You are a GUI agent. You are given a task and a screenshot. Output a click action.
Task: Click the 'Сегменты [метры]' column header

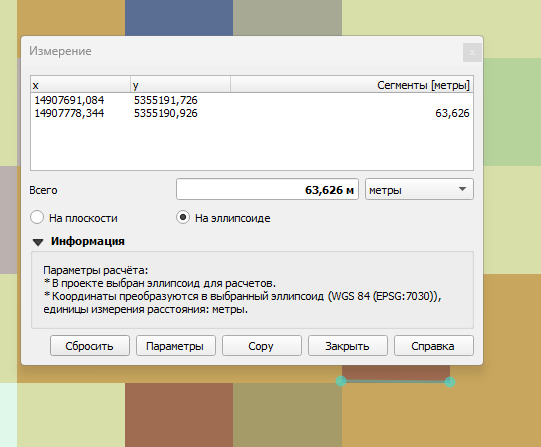pyautogui.click(x=352, y=85)
